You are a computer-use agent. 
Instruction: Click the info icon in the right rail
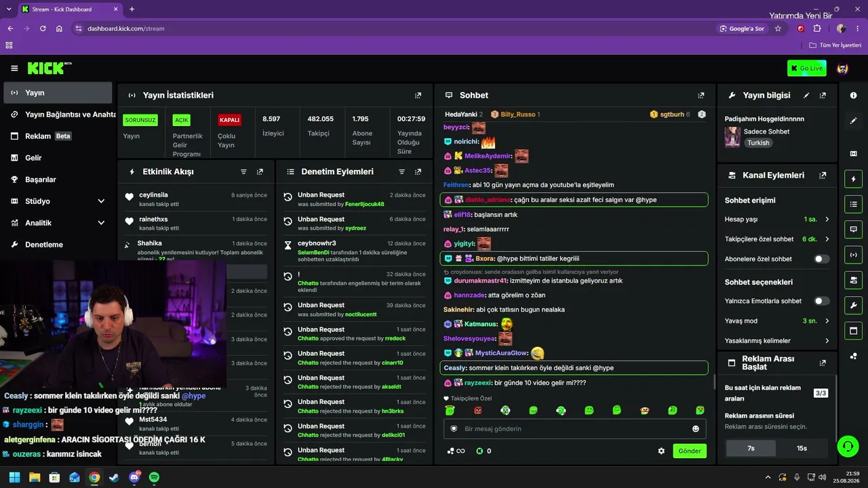click(853, 96)
